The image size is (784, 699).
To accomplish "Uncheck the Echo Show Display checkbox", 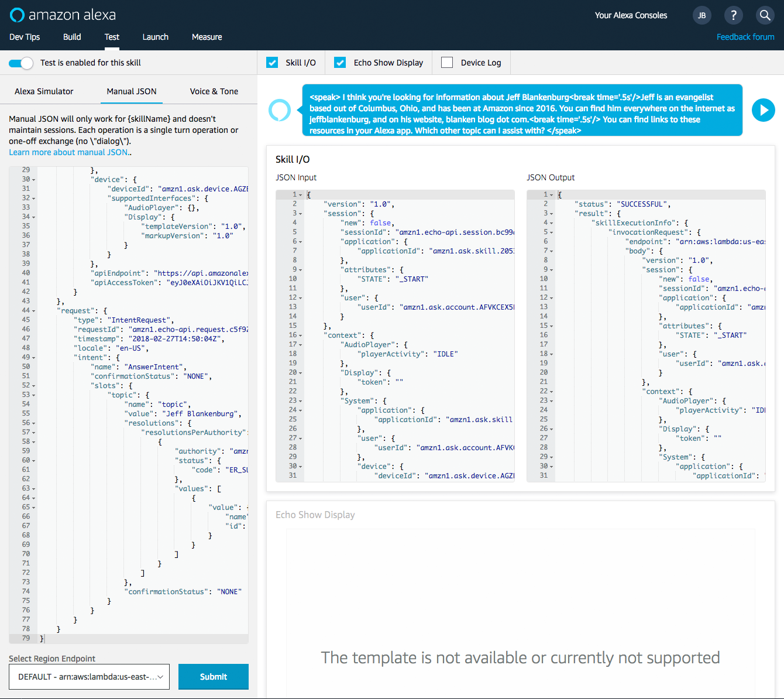I will pos(340,63).
